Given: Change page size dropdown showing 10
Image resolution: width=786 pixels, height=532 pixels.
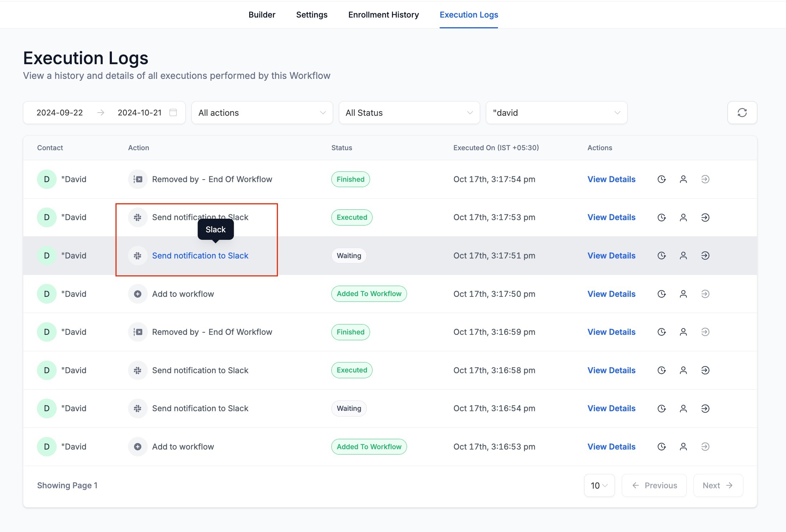Looking at the screenshot, I should point(599,485).
